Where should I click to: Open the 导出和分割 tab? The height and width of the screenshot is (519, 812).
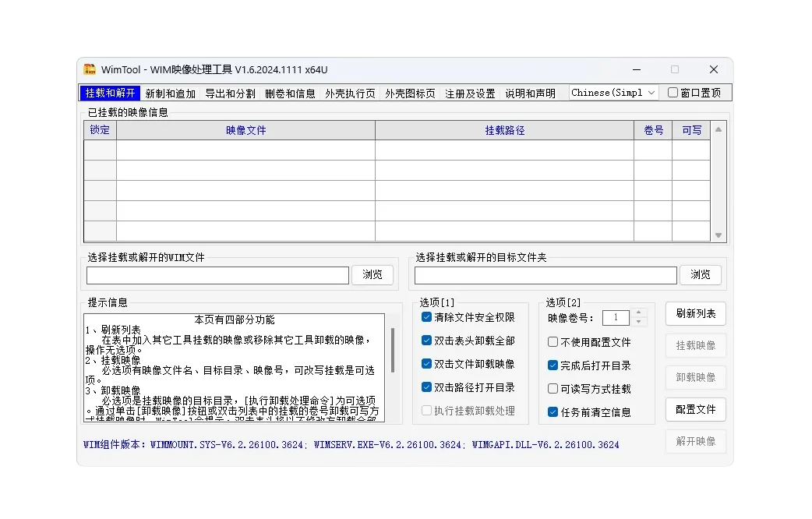tap(230, 94)
